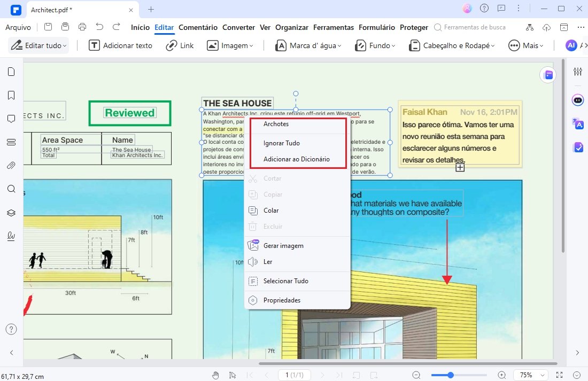
Task: Select the pointer select tool in status bar
Action: point(233,375)
